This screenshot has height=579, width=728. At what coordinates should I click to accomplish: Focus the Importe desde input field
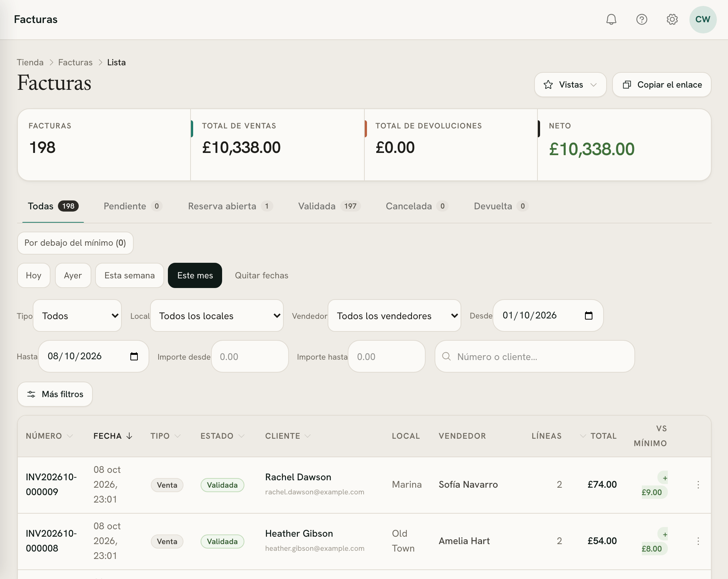[250, 356]
